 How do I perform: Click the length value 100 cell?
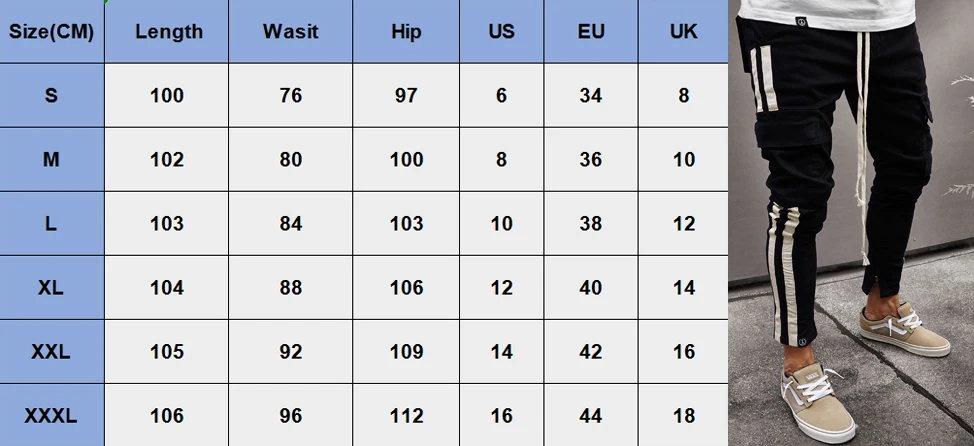coord(166,95)
